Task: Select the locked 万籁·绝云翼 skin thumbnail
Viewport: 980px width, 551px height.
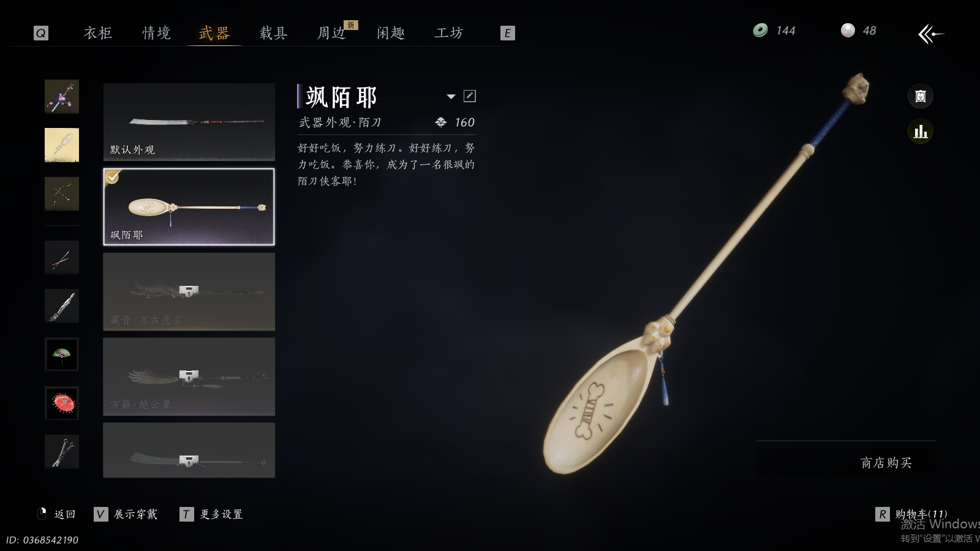Action: tap(189, 377)
